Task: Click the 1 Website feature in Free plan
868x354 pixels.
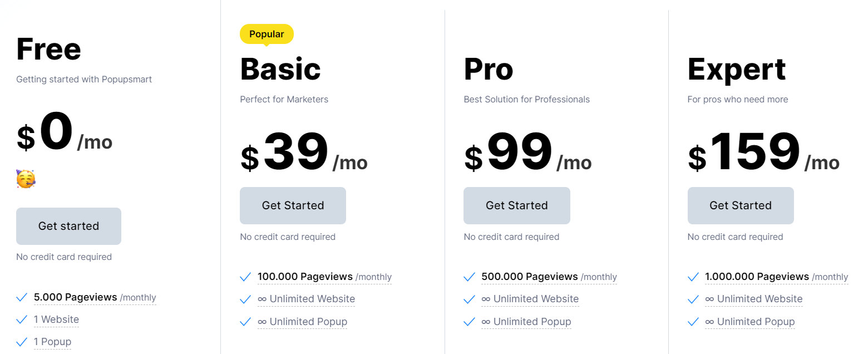Action: [56, 319]
